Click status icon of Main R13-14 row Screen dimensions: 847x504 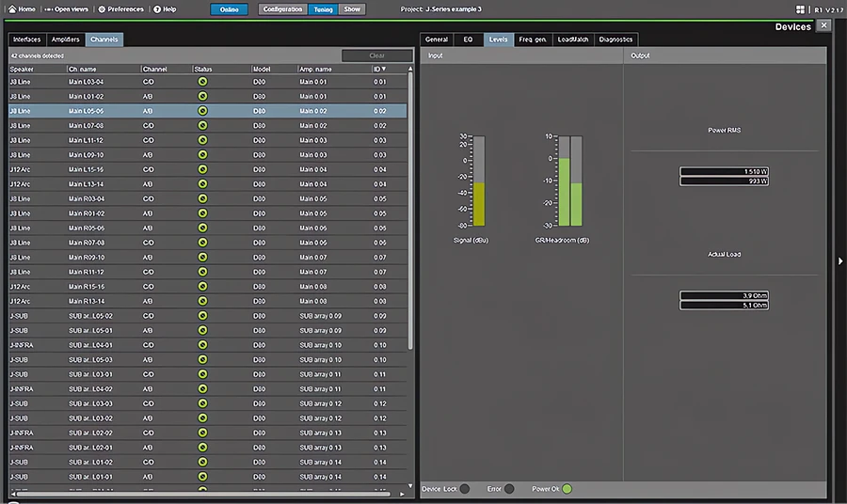202,301
